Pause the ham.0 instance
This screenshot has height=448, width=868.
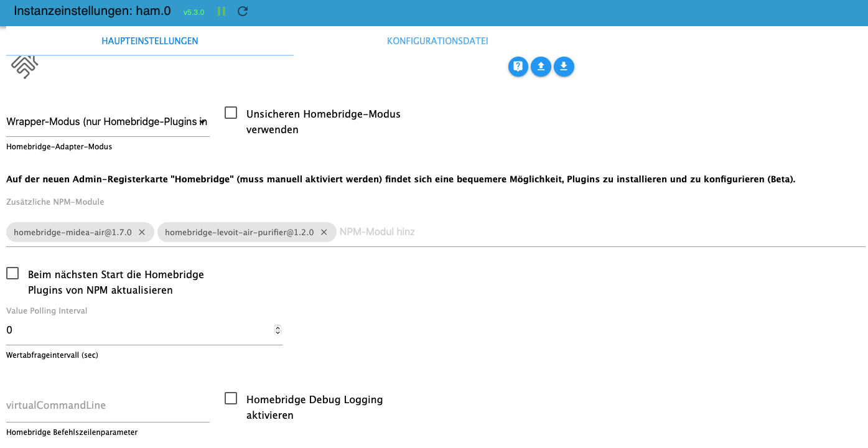coord(222,11)
